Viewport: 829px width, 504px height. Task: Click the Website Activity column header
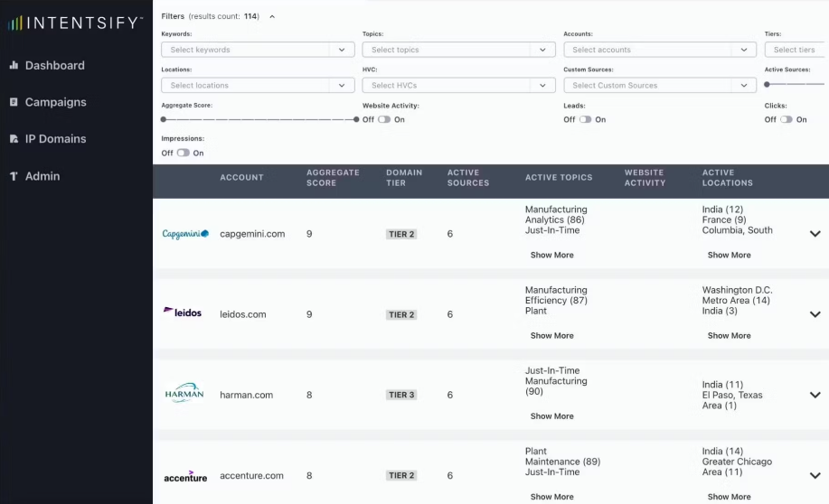645,178
